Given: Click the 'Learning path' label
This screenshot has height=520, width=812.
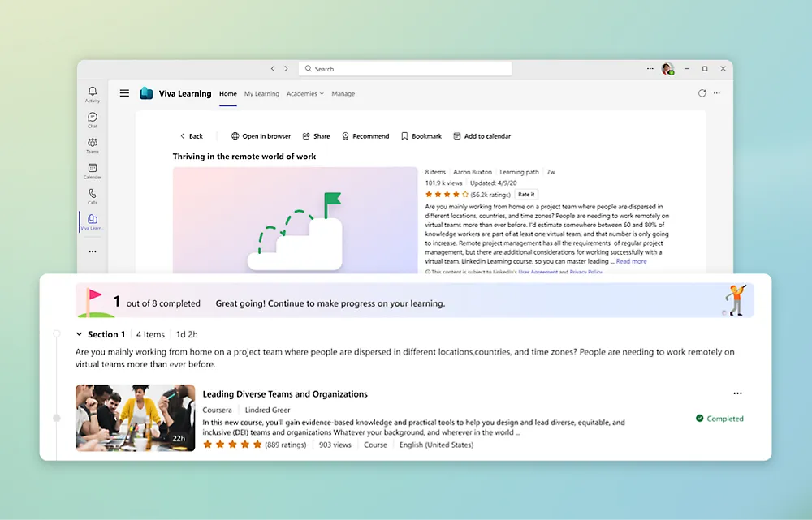Looking at the screenshot, I should click(x=519, y=172).
